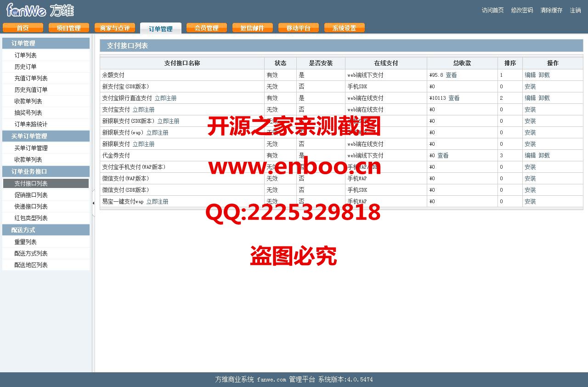Click the 修改密码 link

522,10
